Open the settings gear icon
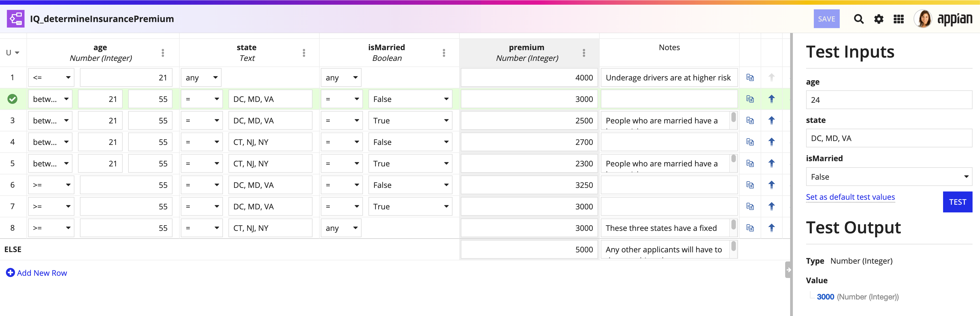This screenshot has width=980, height=316. (878, 19)
